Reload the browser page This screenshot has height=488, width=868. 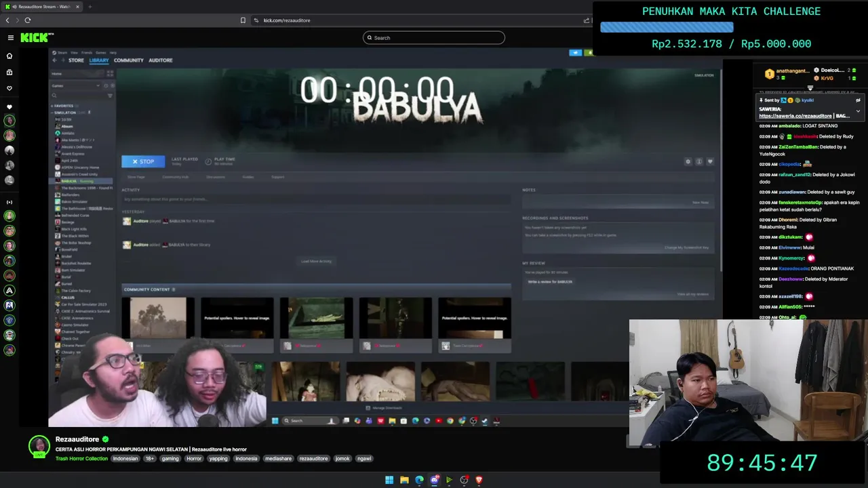click(x=28, y=20)
